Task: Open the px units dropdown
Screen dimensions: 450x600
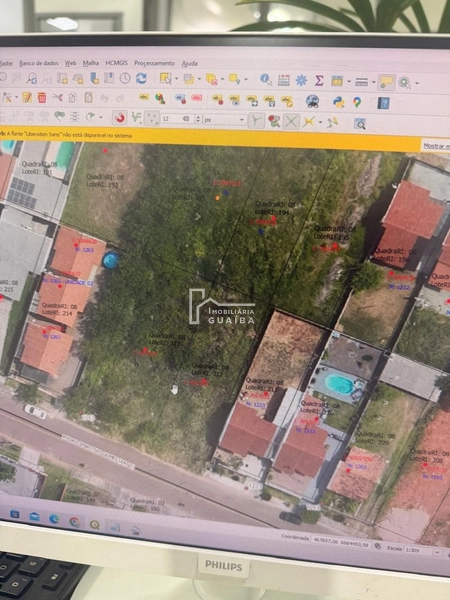Action: coord(224,120)
